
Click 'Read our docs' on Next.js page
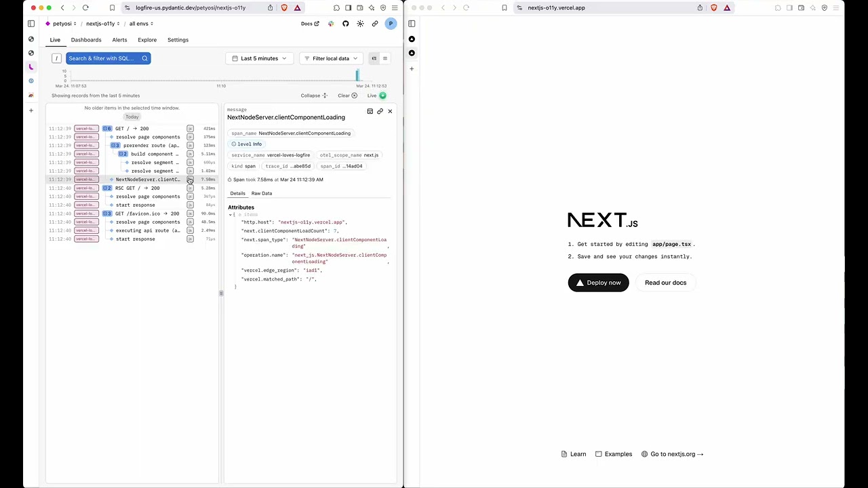pos(665,283)
